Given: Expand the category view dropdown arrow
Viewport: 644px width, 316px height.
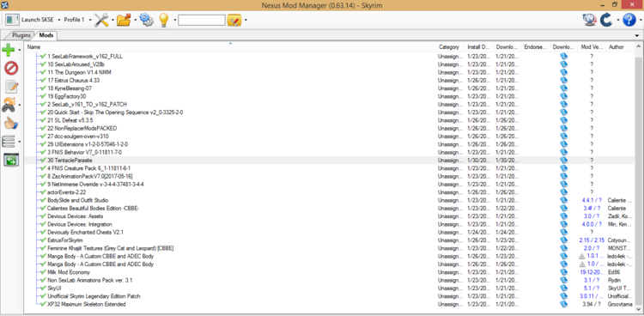Looking at the screenshot, I should coord(19,142).
